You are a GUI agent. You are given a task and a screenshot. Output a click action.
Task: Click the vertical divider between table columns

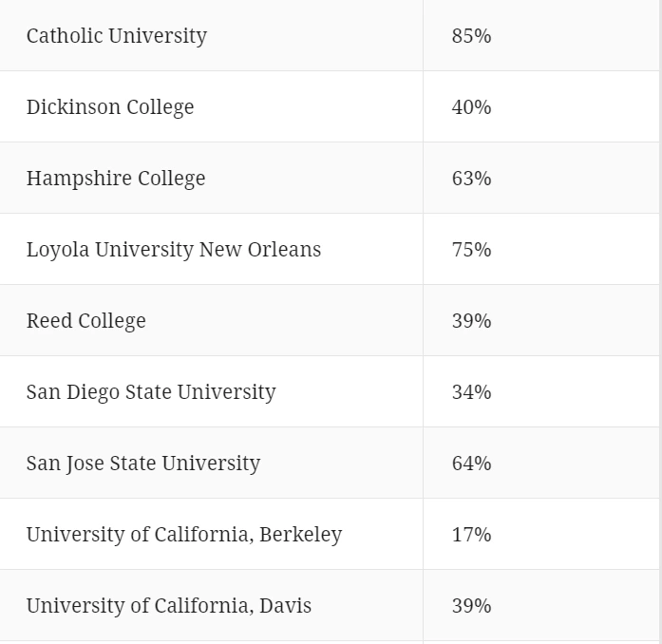click(x=423, y=285)
